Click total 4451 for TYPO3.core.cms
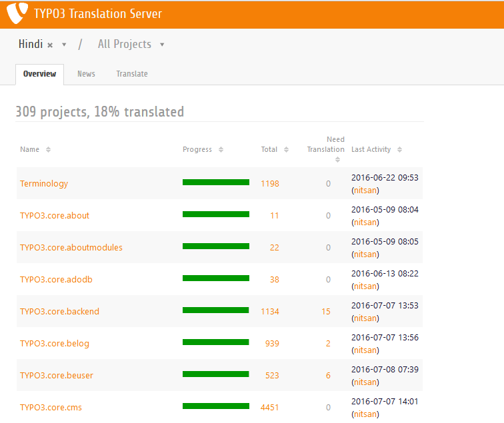Screen dimensions: 504x423 pyautogui.click(x=270, y=407)
